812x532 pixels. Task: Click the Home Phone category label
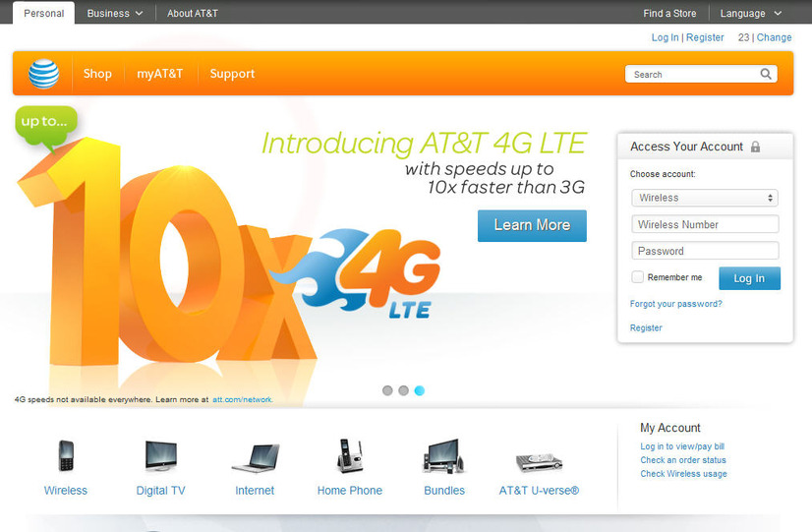(350, 491)
